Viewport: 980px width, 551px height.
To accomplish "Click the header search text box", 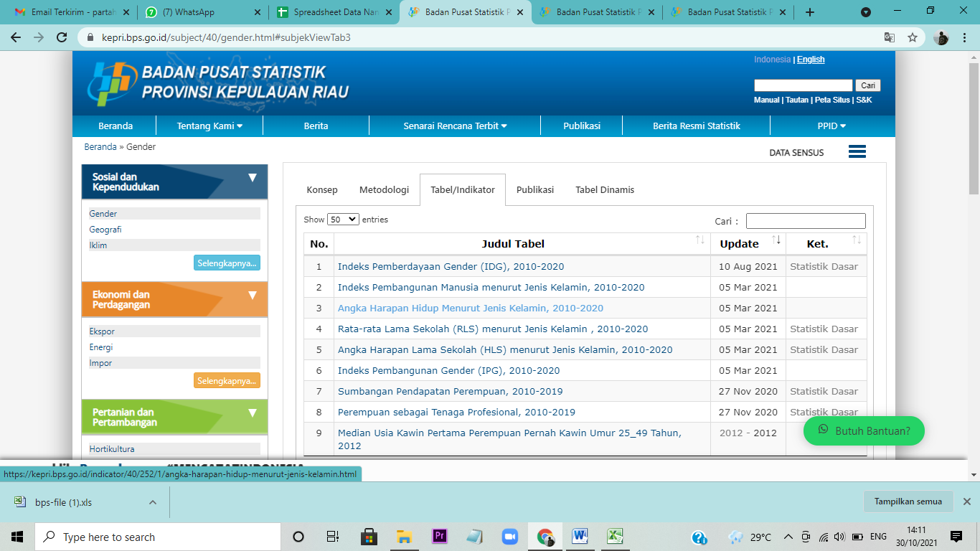I will 804,85.
